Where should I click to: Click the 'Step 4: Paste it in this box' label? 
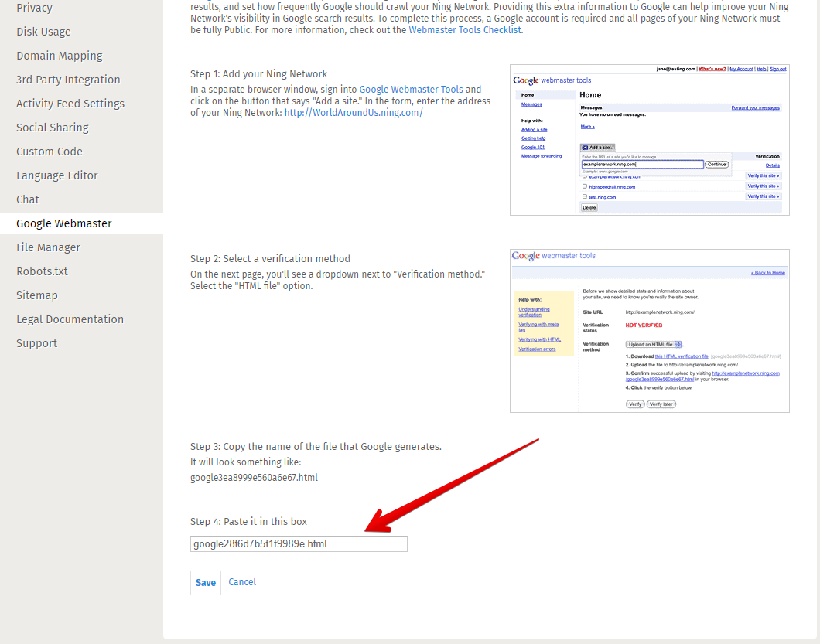point(248,522)
